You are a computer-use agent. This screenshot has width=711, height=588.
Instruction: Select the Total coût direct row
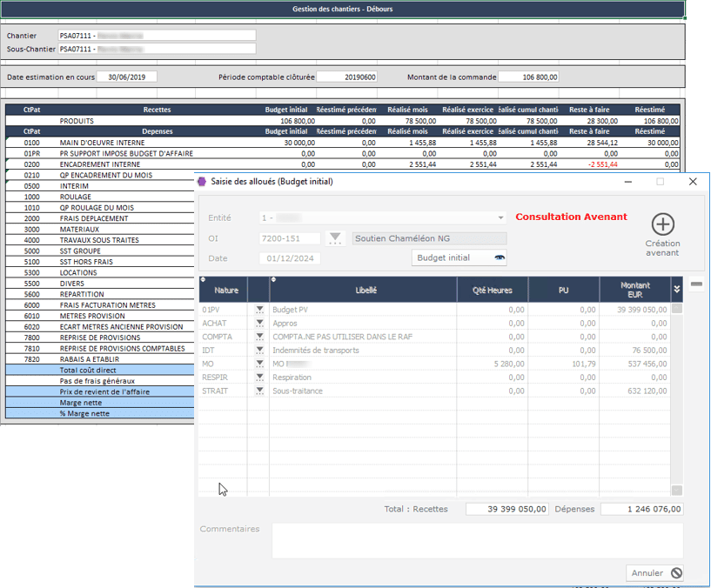[x=87, y=371]
